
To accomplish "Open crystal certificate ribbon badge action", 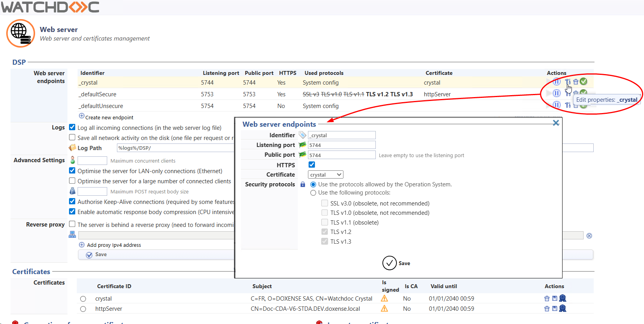I will tap(563, 298).
